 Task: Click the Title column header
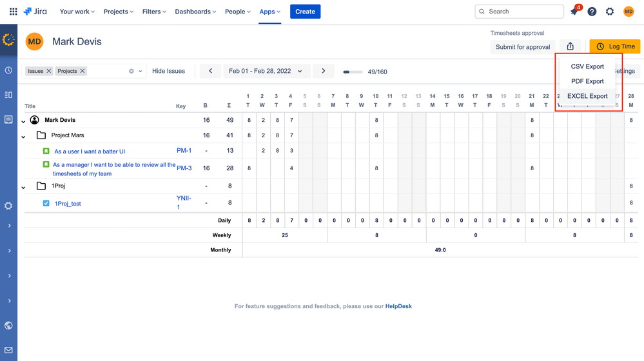click(x=30, y=106)
